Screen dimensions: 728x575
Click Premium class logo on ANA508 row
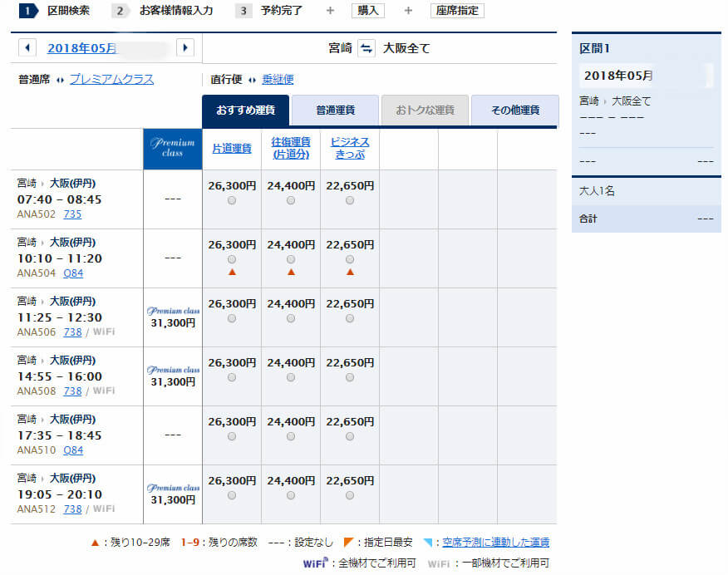click(x=173, y=371)
